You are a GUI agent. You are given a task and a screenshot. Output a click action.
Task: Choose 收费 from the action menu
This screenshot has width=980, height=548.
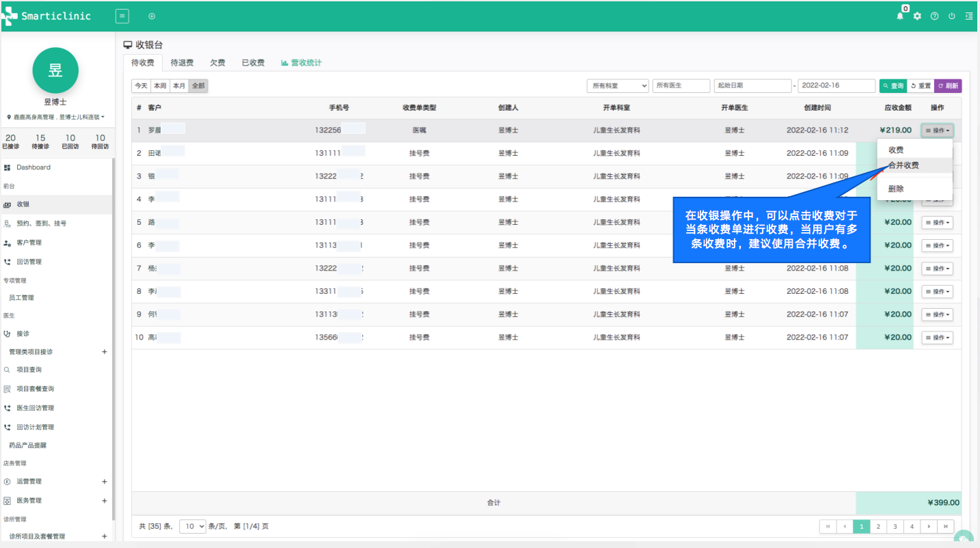click(x=914, y=150)
